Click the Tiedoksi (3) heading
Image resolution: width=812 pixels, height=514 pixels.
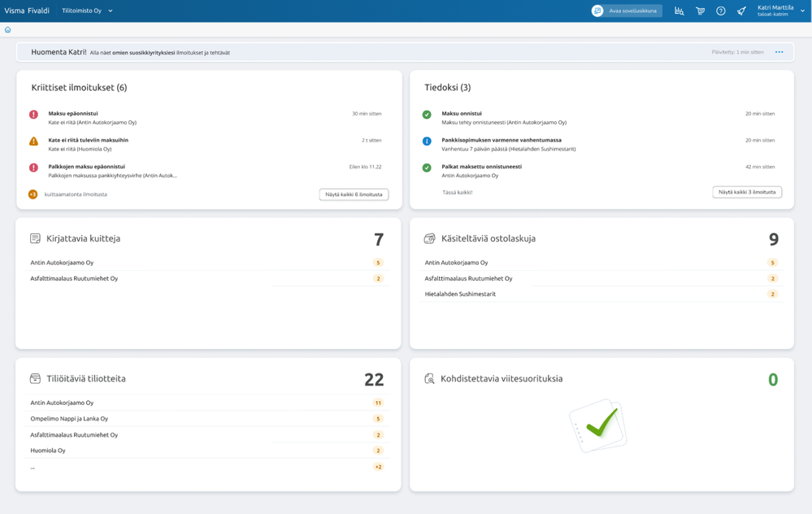tap(447, 88)
